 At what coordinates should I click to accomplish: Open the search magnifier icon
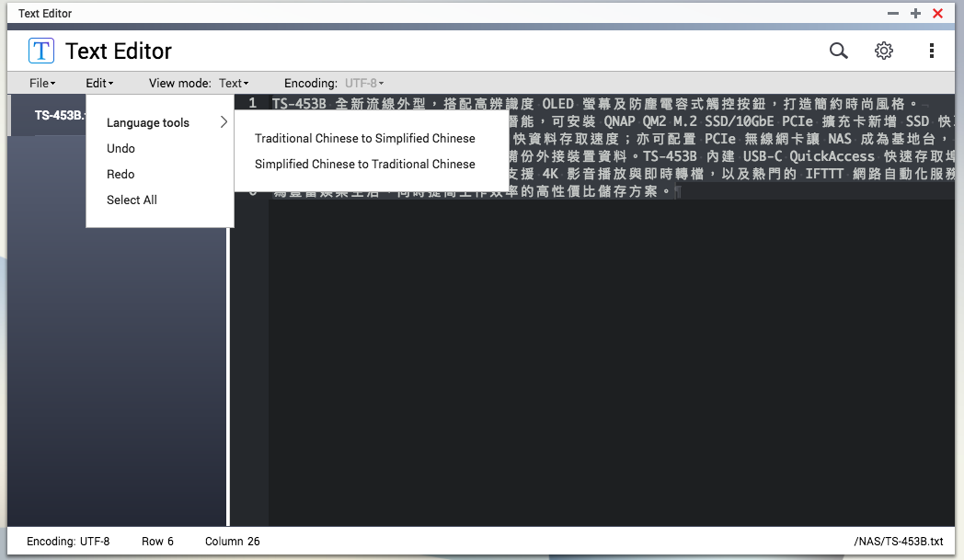click(x=839, y=51)
